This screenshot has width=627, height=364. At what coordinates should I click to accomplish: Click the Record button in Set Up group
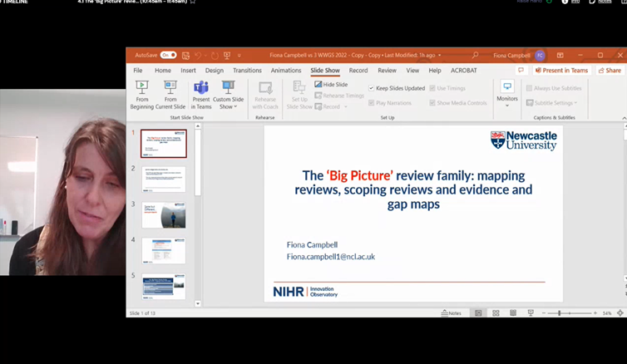(x=328, y=106)
